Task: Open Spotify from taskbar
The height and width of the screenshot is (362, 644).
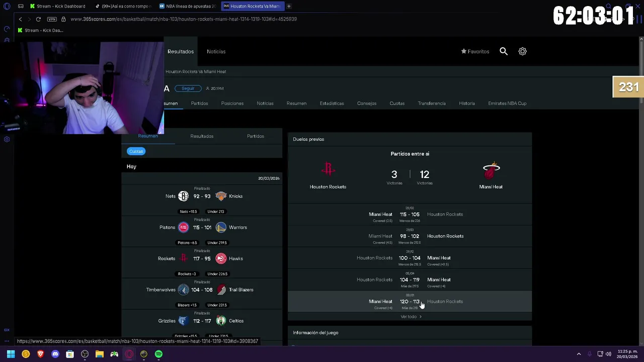Action: tap(158, 354)
